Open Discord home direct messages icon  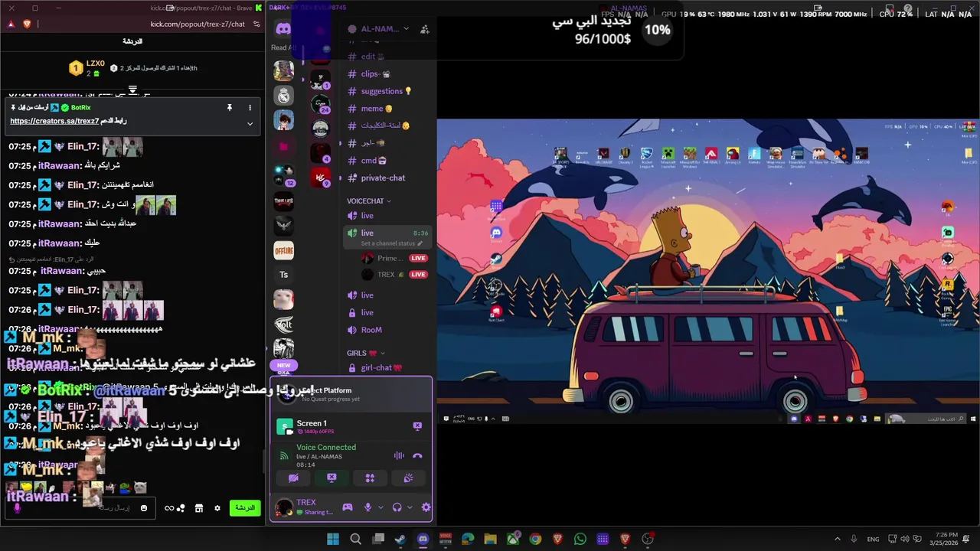[283, 29]
